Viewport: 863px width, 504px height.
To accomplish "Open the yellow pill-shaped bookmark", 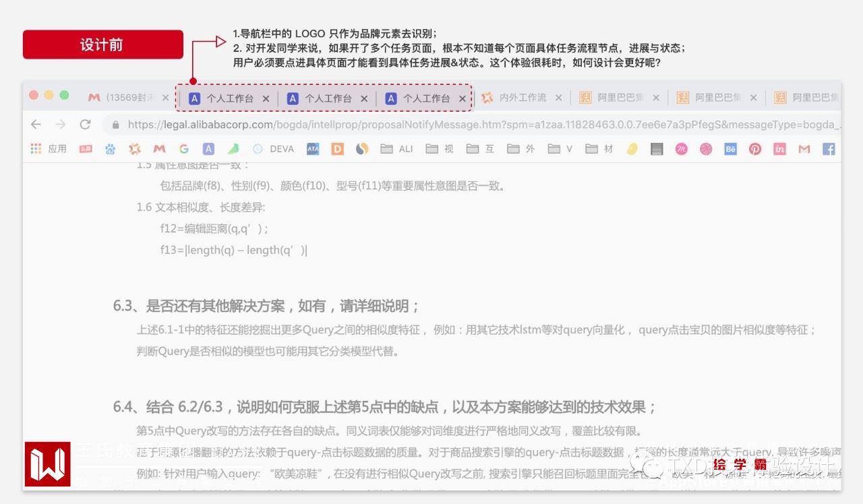I will (x=632, y=149).
